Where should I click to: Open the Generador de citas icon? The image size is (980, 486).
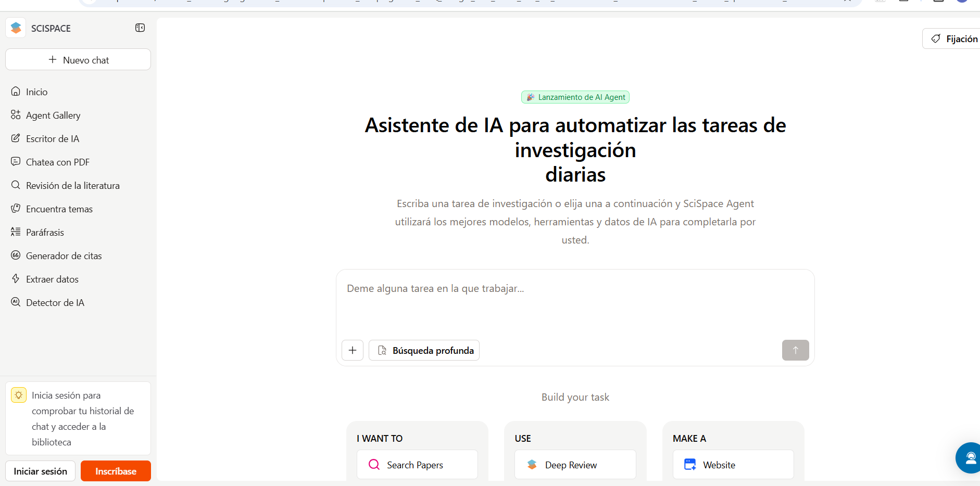[x=16, y=255]
